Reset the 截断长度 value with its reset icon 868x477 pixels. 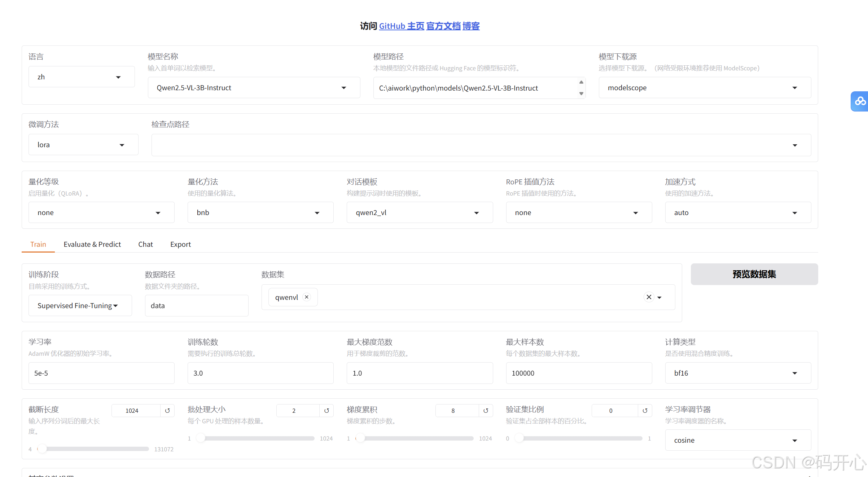coord(167,411)
